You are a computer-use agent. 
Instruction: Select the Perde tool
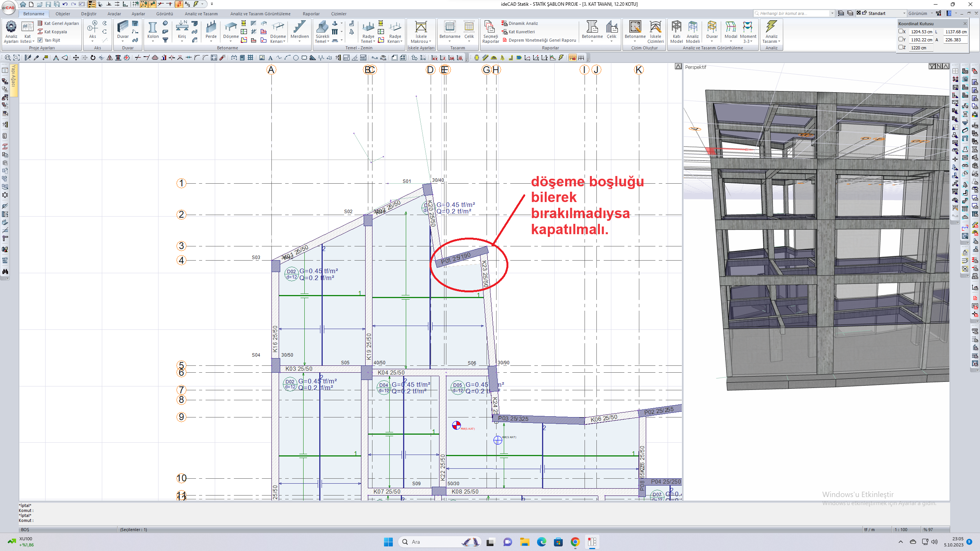(x=211, y=31)
